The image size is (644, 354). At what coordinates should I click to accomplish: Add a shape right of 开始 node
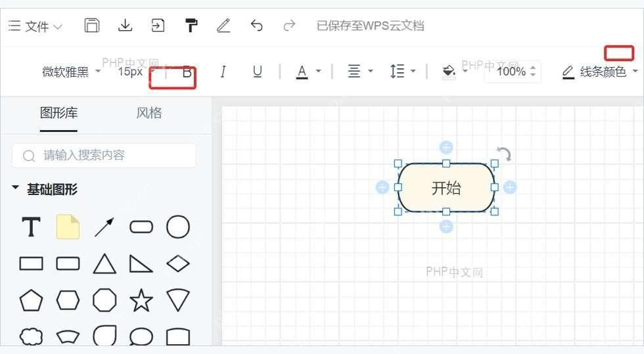click(510, 187)
